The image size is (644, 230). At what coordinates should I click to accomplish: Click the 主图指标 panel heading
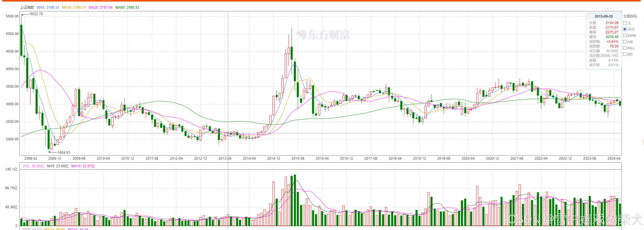pos(630,16)
